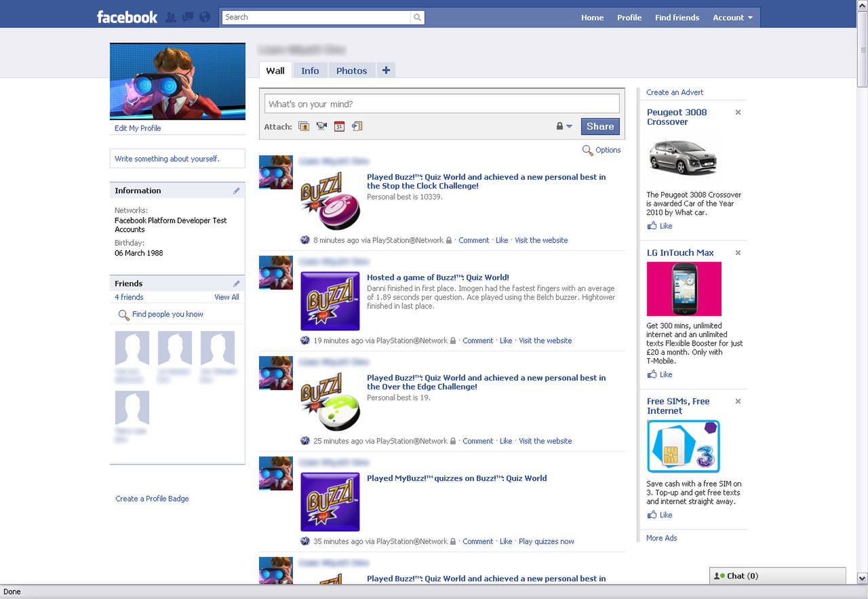Screen dimensions: 868x599
Task: Open Hosted a game of Buzz post title
Action: (x=438, y=277)
